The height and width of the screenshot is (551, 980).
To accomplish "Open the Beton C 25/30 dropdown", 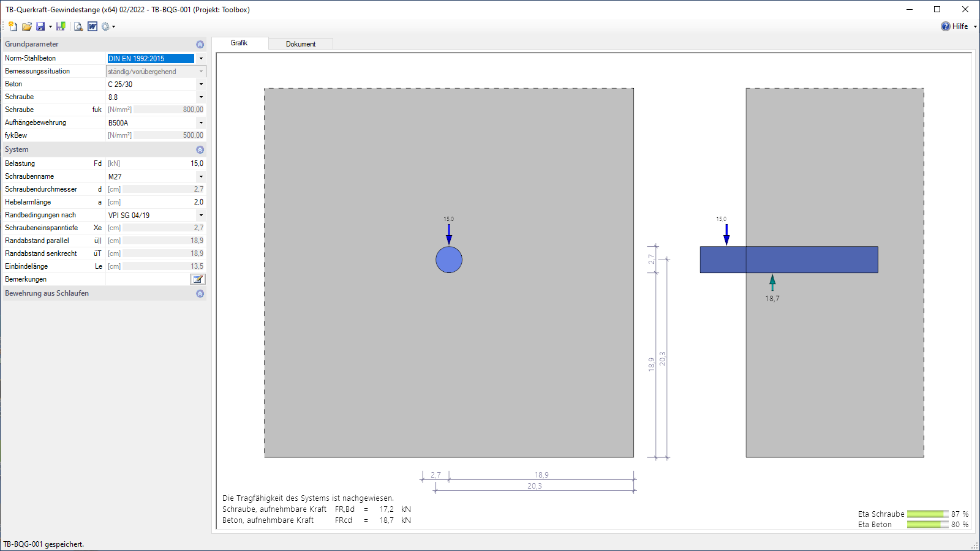I will 201,84.
